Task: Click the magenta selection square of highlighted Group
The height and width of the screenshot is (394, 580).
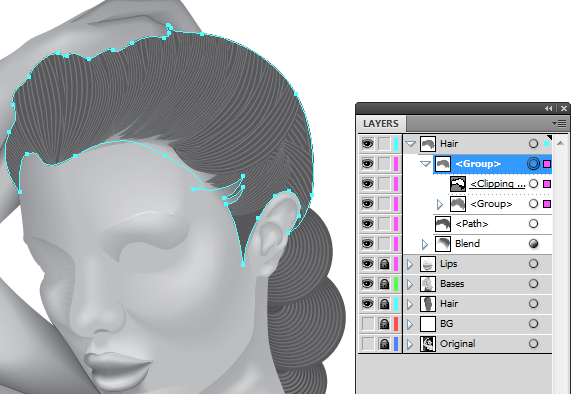Action: click(547, 164)
